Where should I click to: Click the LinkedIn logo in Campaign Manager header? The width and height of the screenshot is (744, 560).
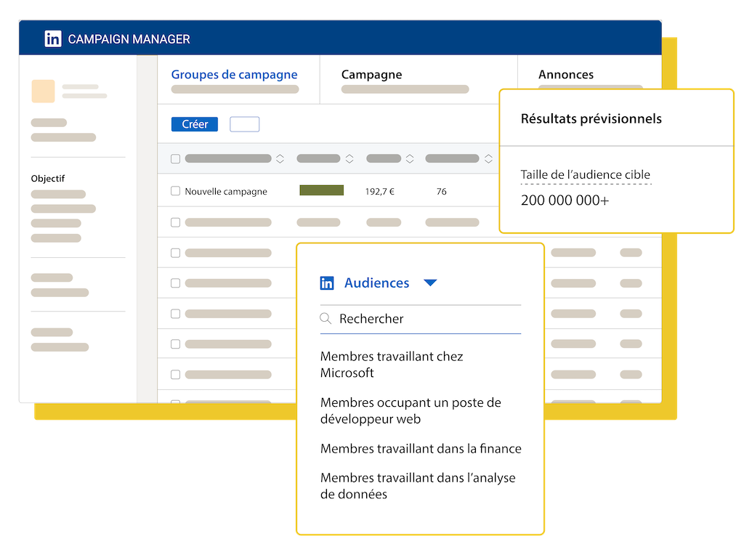click(53, 39)
